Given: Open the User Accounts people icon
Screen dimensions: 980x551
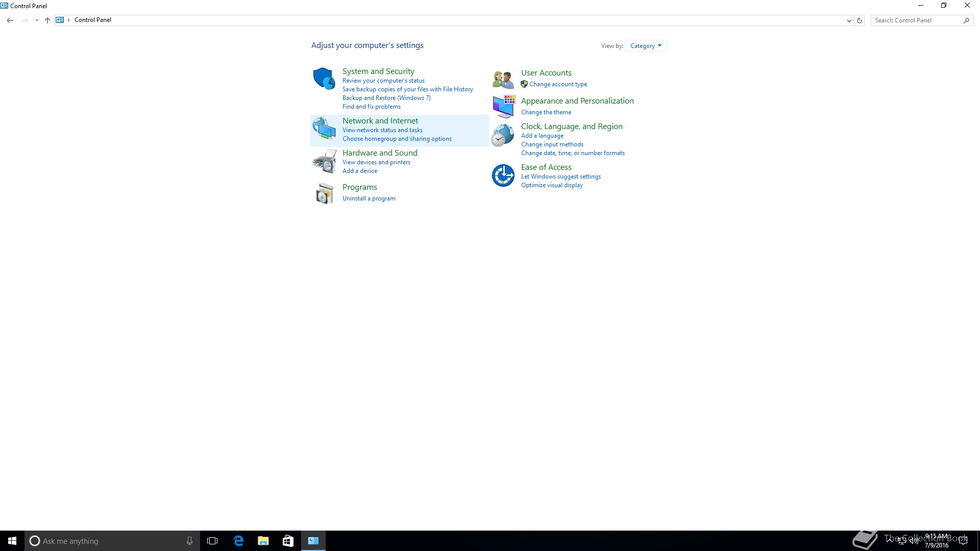Looking at the screenshot, I should (x=503, y=79).
